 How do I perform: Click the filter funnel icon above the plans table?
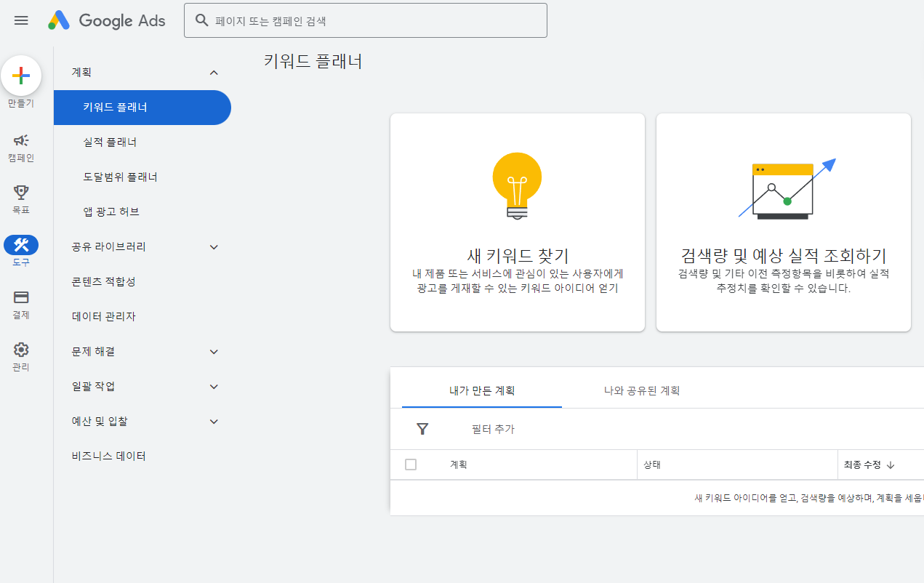point(422,429)
